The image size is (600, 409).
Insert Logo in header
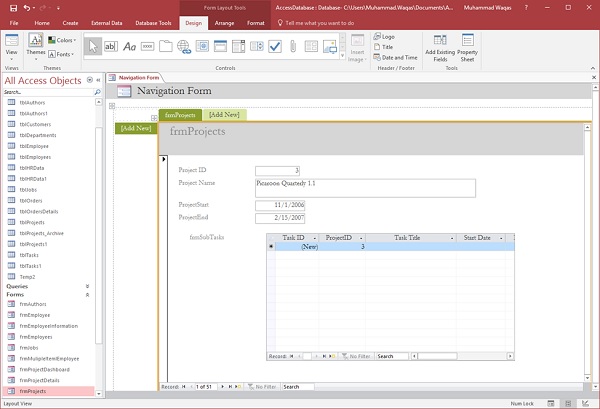(x=386, y=36)
